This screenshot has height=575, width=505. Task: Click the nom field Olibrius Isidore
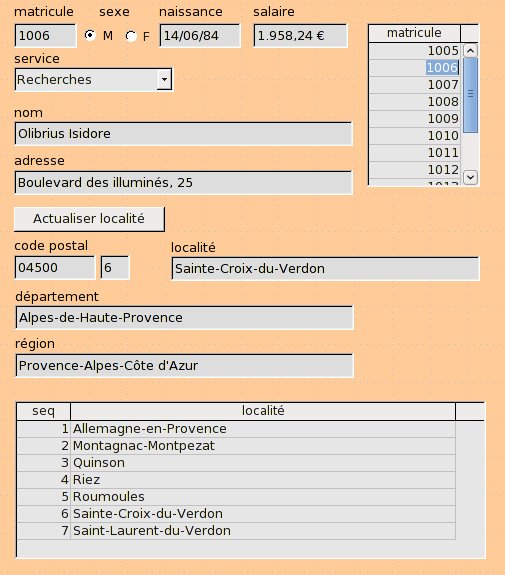pos(183,133)
